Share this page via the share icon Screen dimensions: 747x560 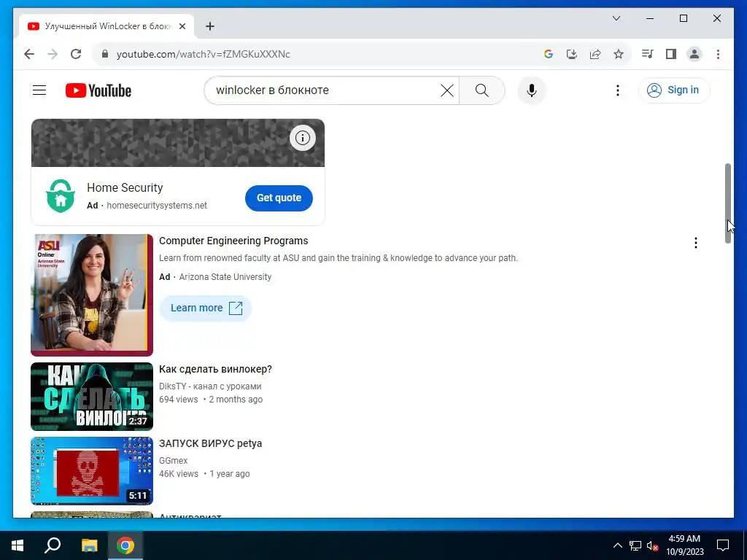pos(595,54)
